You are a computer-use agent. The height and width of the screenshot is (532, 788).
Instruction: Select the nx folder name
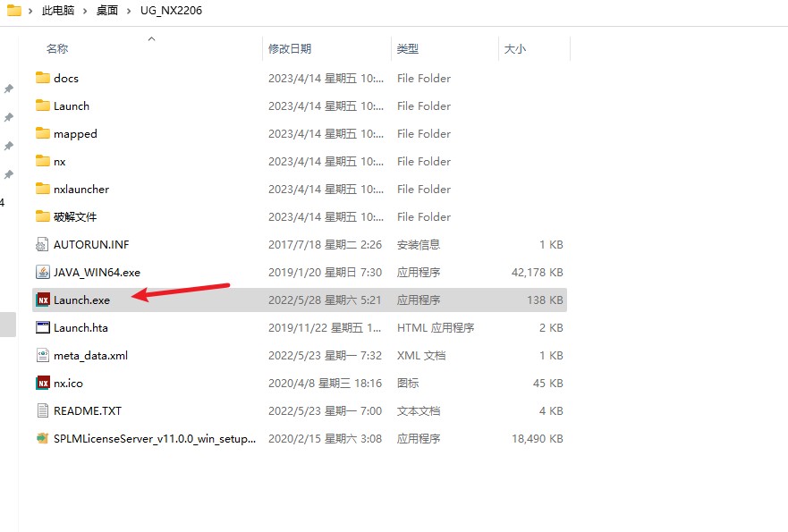59,162
